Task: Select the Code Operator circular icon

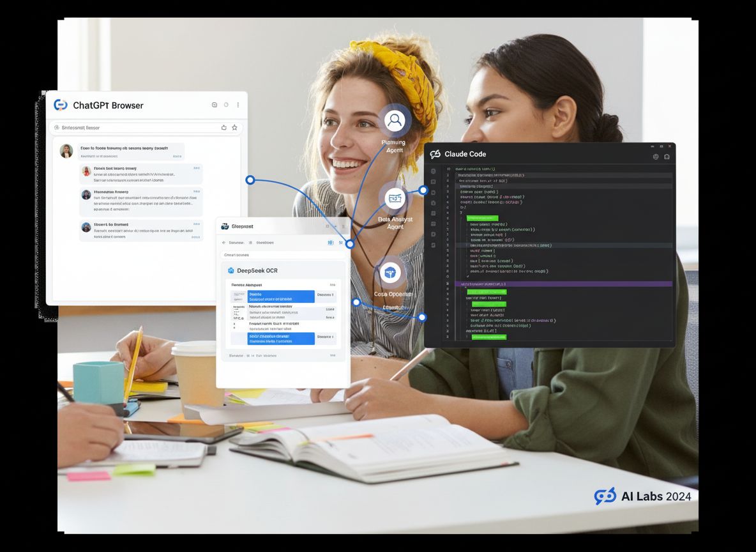Action: 391,273
